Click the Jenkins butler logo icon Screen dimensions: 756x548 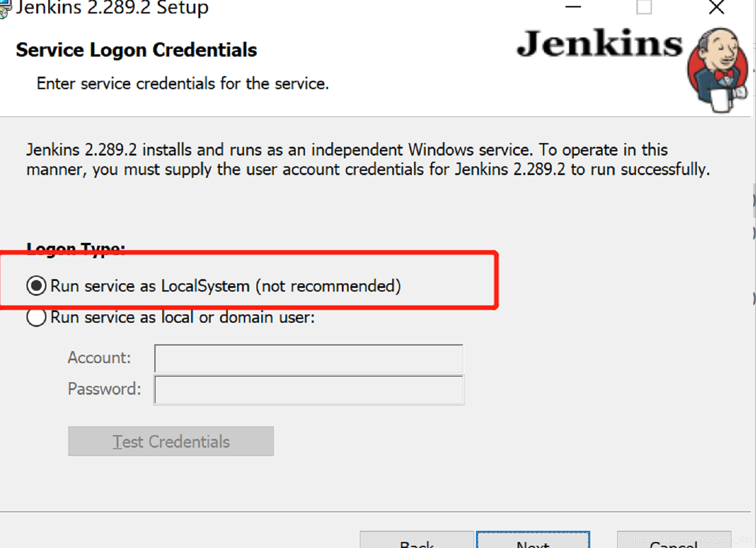pos(718,70)
